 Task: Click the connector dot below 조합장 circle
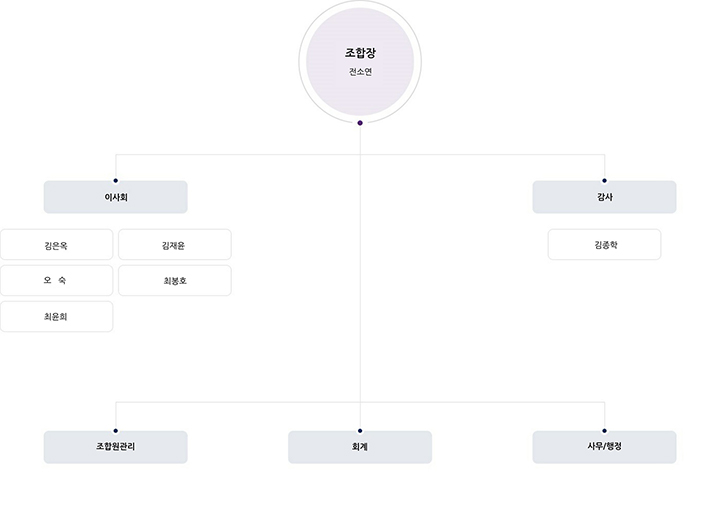(360, 123)
